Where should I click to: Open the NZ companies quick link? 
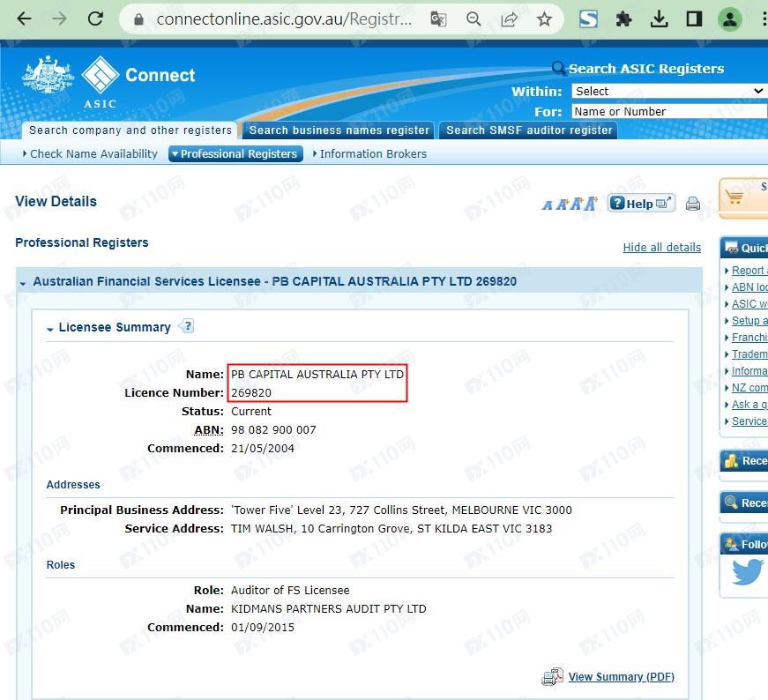pyautogui.click(x=749, y=388)
